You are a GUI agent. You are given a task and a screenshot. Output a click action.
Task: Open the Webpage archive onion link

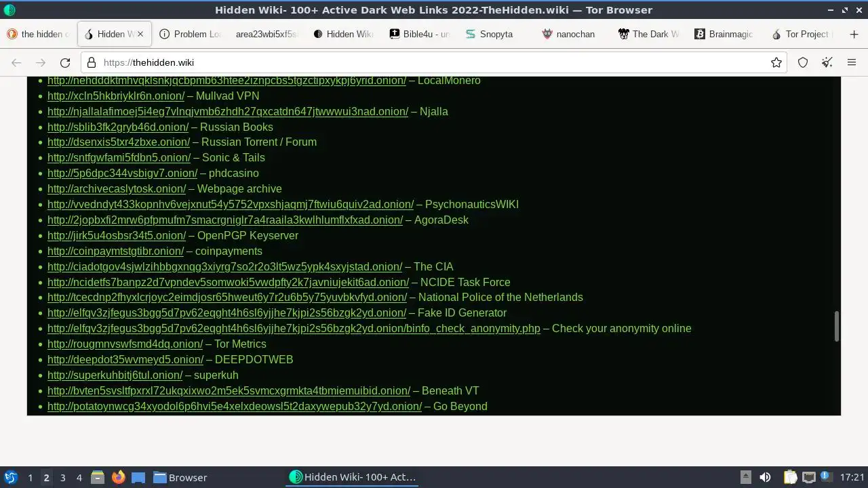tap(117, 189)
